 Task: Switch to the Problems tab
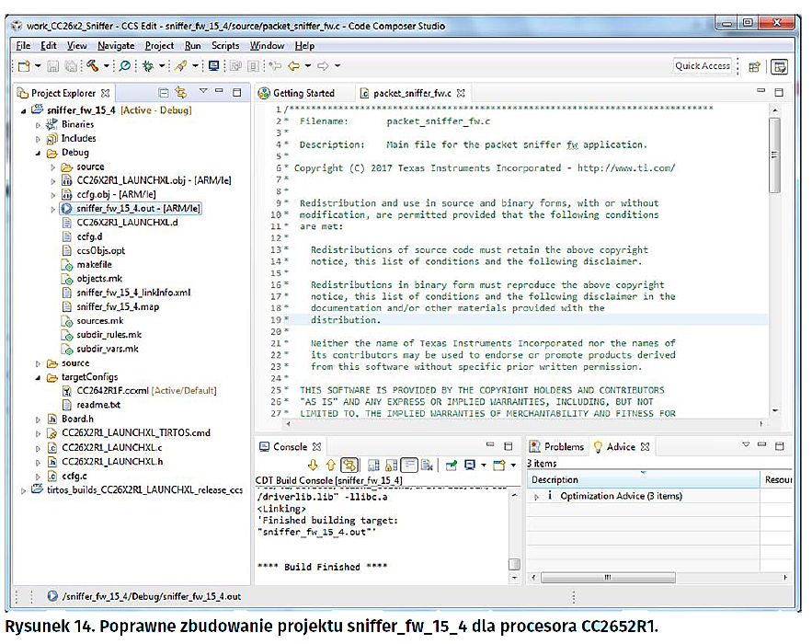[x=562, y=446]
